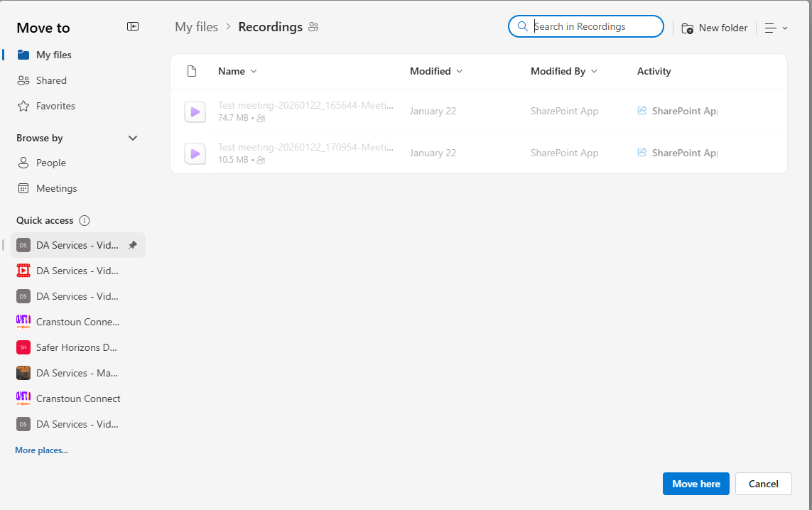Open the More places link
Image resolution: width=812 pixels, height=510 pixels.
41,450
